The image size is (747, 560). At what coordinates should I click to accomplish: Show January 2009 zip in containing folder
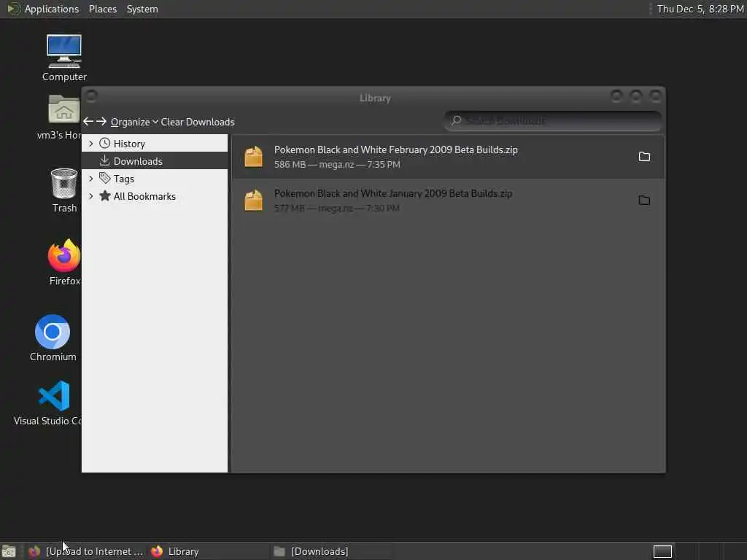pyautogui.click(x=644, y=201)
